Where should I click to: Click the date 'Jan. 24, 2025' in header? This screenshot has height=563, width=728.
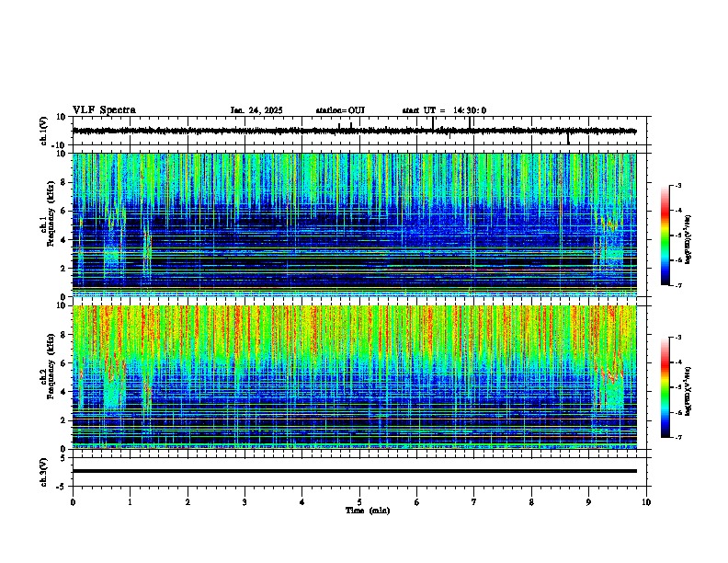point(256,110)
